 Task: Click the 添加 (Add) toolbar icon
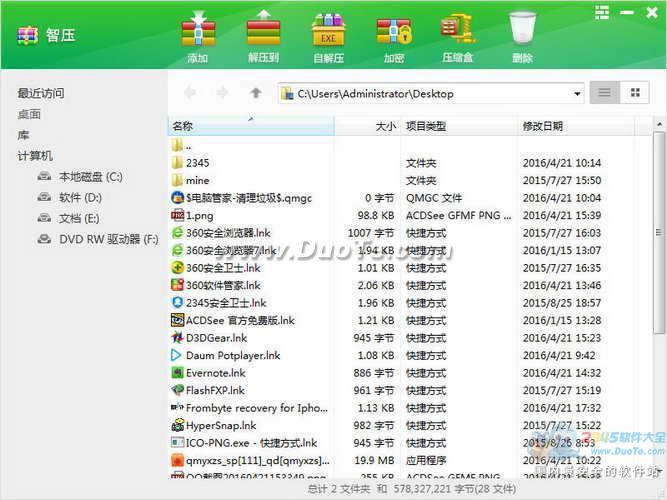click(x=198, y=37)
